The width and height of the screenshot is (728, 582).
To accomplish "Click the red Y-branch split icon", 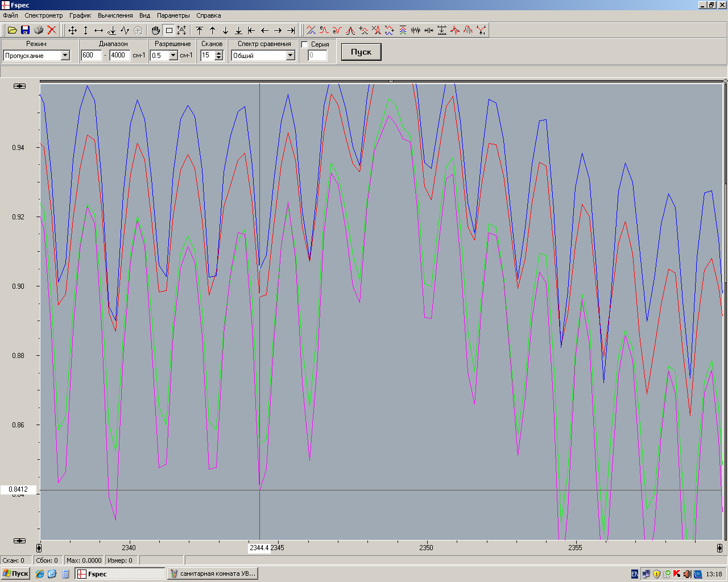I will pos(481,30).
